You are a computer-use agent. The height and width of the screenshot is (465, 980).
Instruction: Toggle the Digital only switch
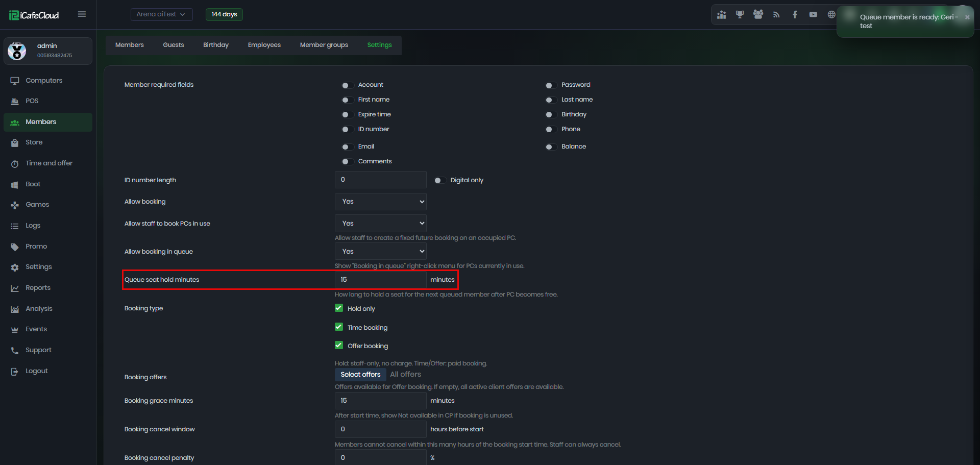(x=440, y=180)
